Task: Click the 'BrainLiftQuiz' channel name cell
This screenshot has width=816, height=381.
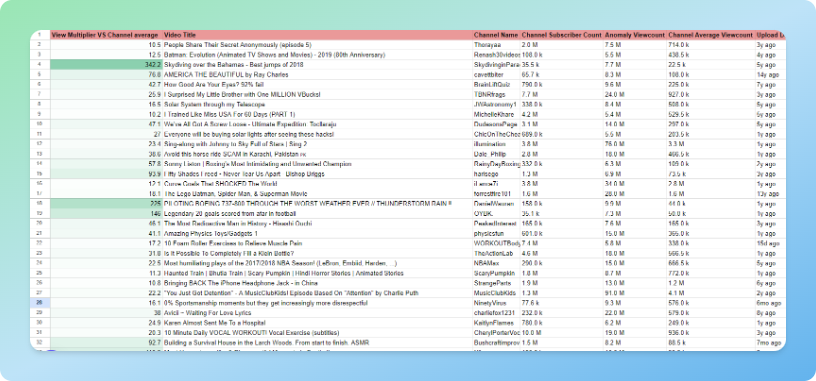Action: [496, 84]
